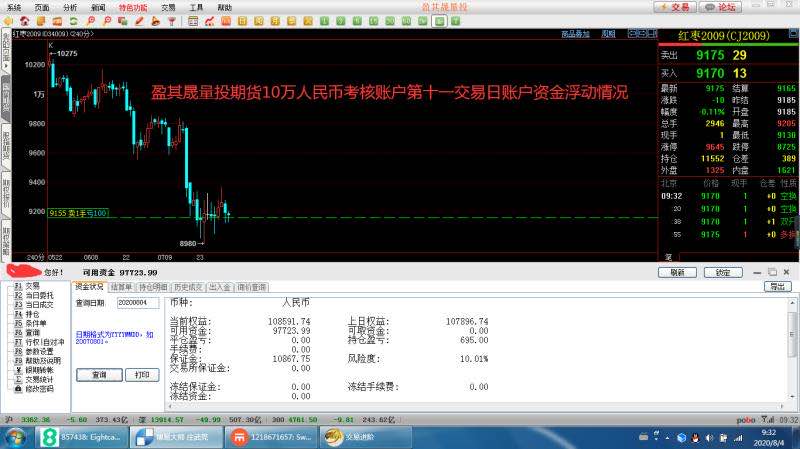Select the red pencil drawing tool

pos(139,21)
